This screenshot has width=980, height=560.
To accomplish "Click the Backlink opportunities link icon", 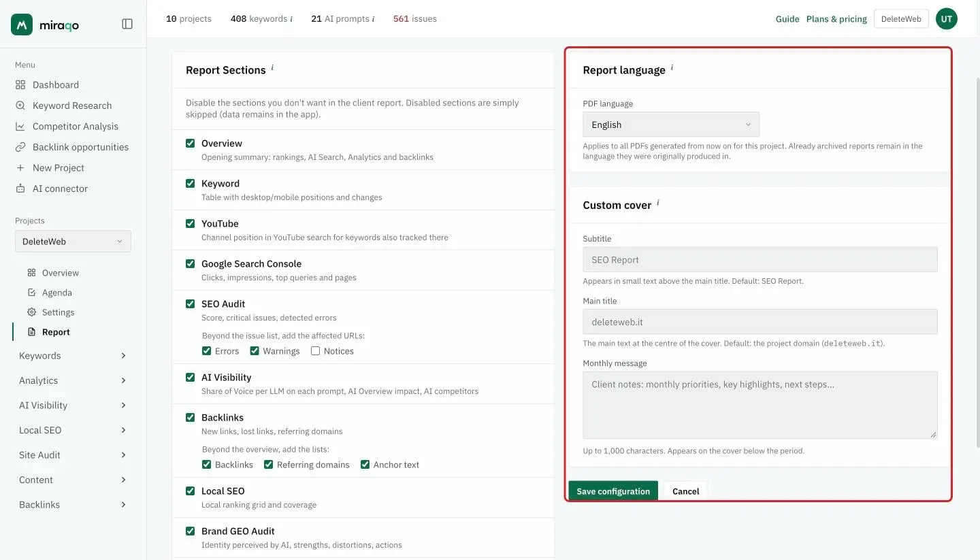I will pyautogui.click(x=20, y=147).
